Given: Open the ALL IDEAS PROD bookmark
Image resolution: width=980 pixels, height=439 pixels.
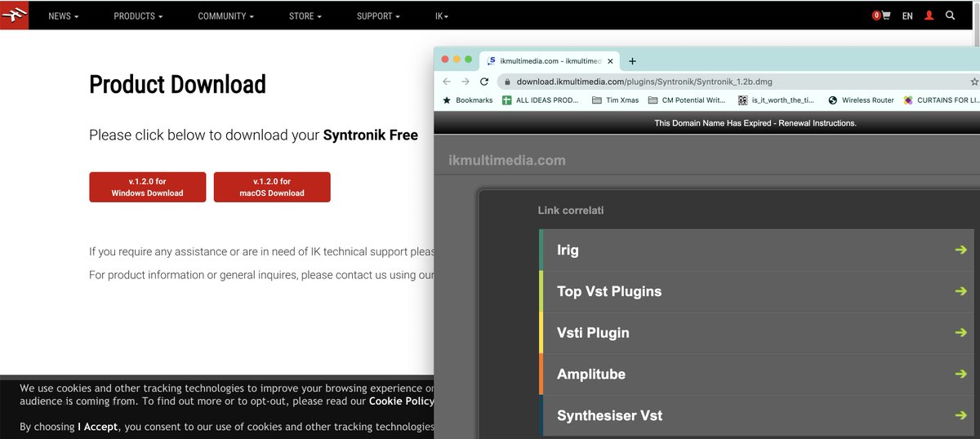Looking at the screenshot, I should (x=540, y=100).
